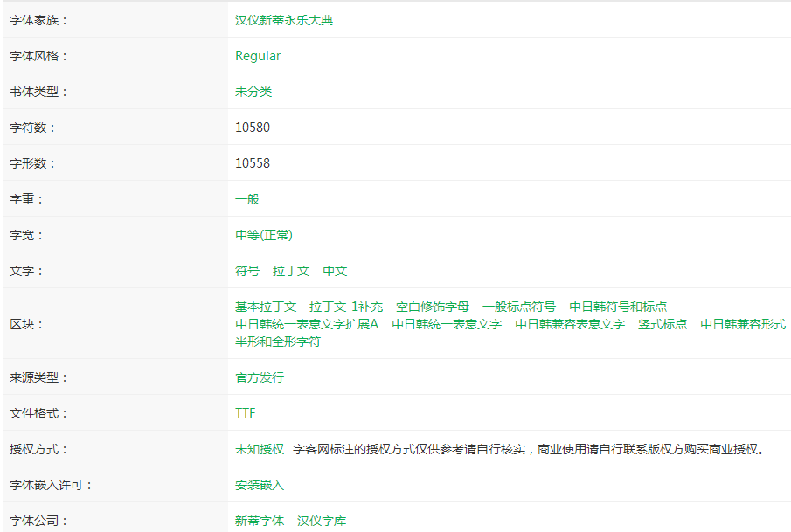791x532 pixels.
Task: Select the glyph count value 10558
Action: (x=253, y=163)
